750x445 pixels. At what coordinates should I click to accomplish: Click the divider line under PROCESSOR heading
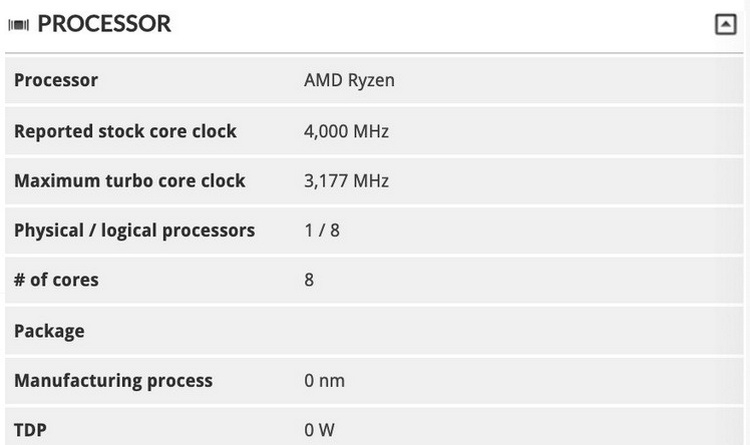click(x=374, y=53)
